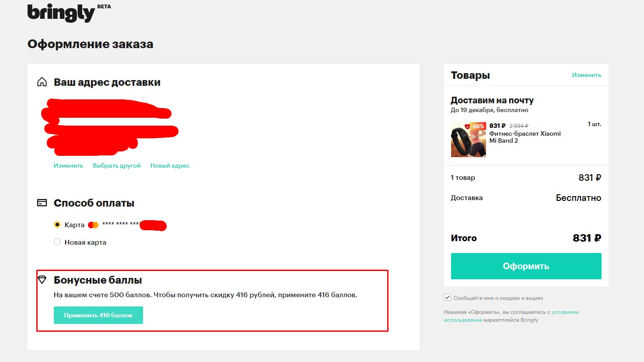Click the Фитнес-браслет Xiaomi Mi Band 2 title
Viewport: 644px width, 362px height.
point(525,137)
